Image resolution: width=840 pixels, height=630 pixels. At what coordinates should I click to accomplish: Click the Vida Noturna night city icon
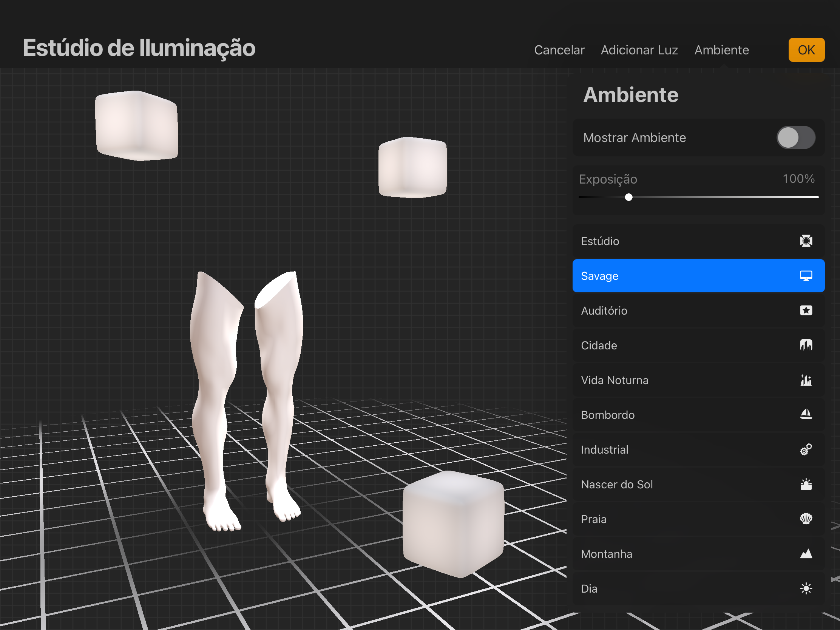pyautogui.click(x=806, y=380)
